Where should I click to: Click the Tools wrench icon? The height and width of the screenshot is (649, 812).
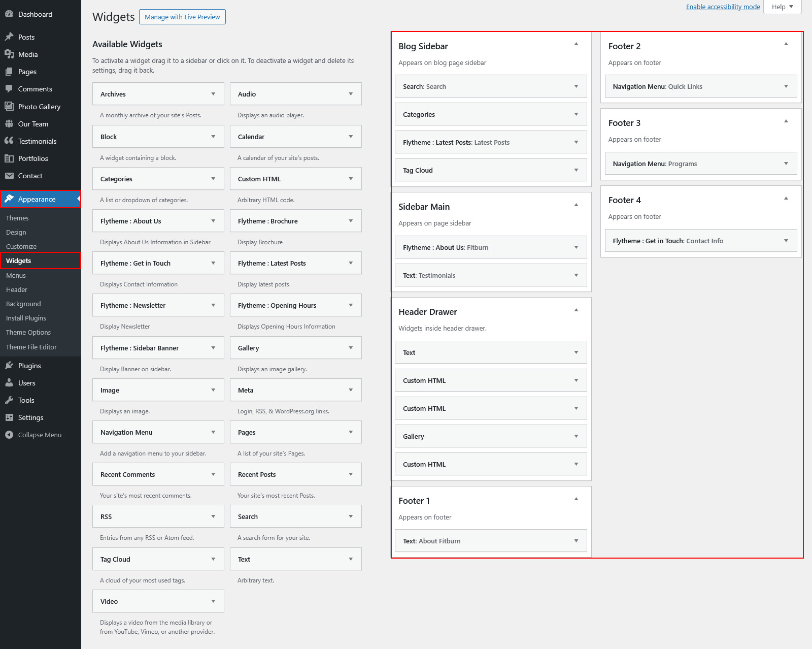[9, 400]
